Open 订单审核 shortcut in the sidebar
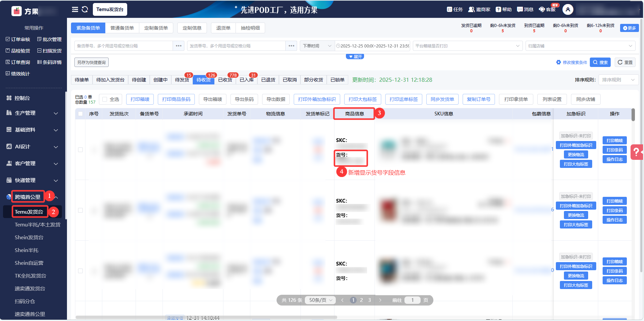Screen dimensions: 644x321 click(18, 39)
